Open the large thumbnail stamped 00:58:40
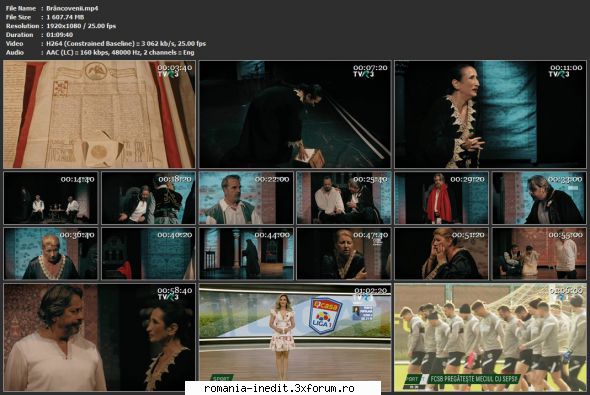 click(99, 337)
